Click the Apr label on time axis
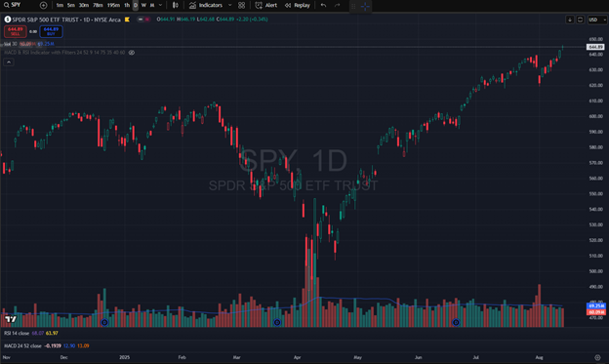609x364 pixels. (x=297, y=357)
